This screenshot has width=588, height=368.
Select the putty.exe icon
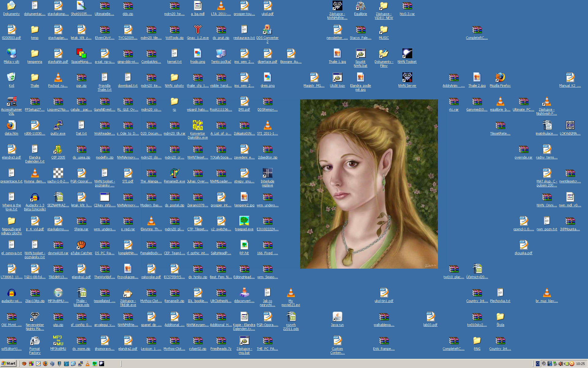58,126
